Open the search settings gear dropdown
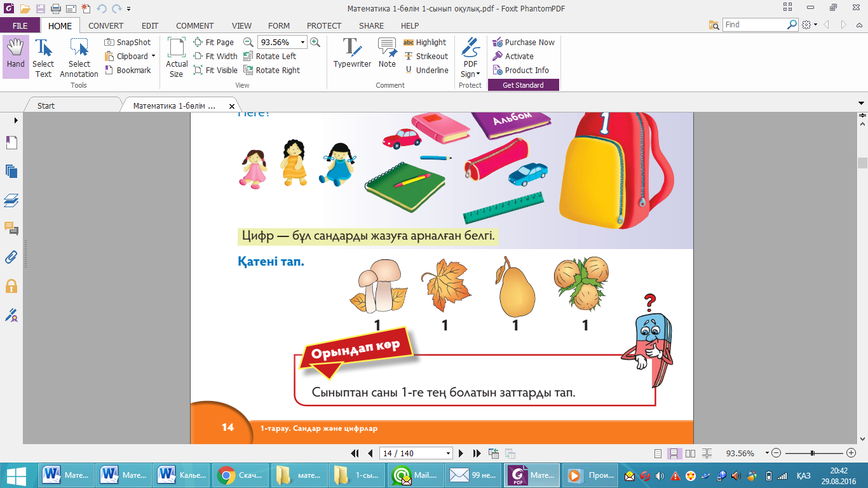 click(808, 25)
